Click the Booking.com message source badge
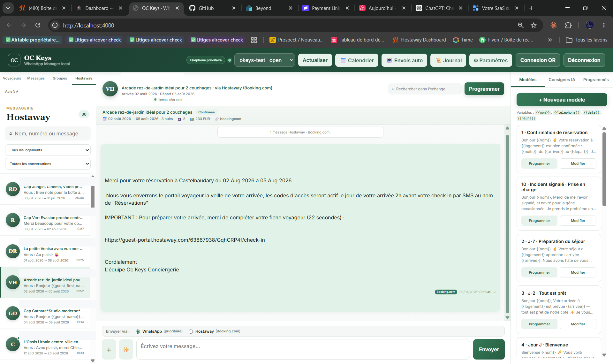Screen dimensions: 613x364 point(446,292)
